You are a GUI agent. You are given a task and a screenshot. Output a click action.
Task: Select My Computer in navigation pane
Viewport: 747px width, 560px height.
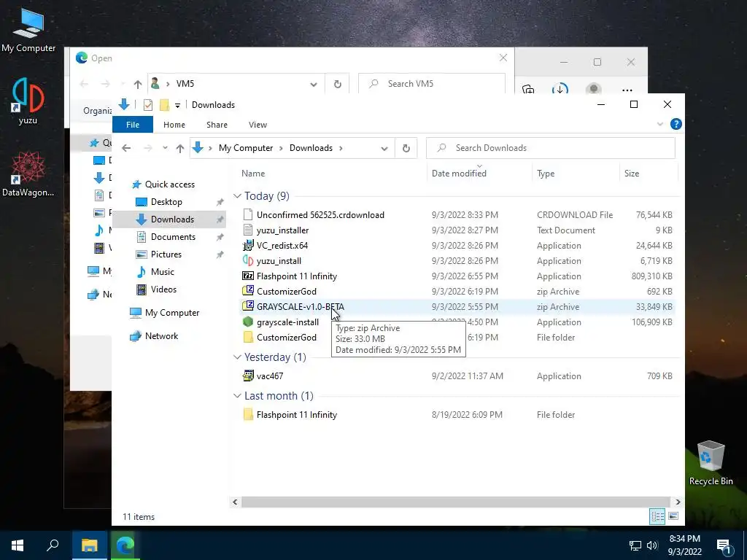coord(172,313)
